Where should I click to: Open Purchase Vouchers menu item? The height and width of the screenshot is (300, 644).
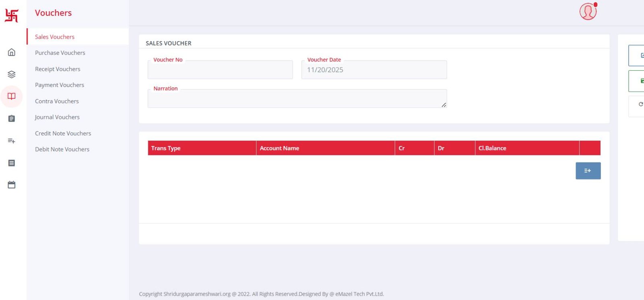click(x=60, y=53)
